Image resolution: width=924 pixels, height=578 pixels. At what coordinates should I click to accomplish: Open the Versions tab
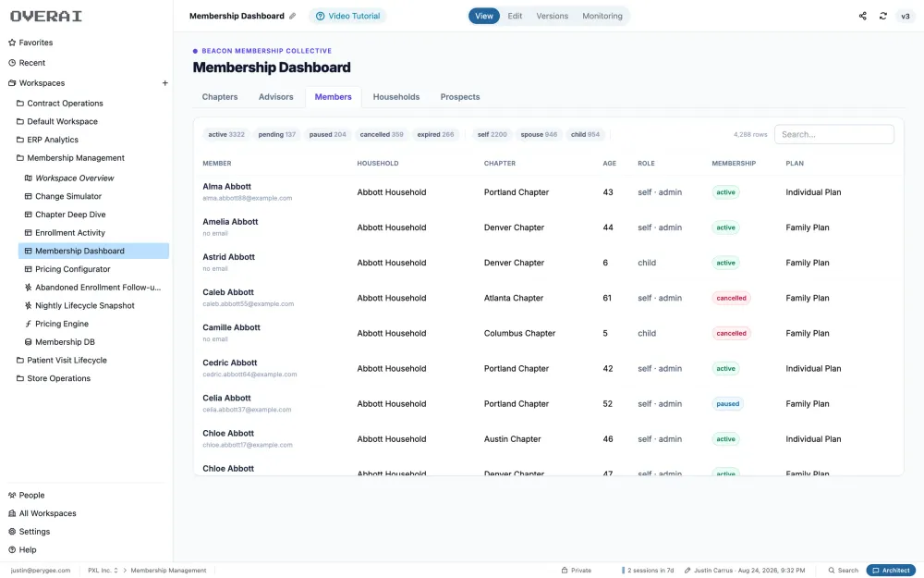553,16
